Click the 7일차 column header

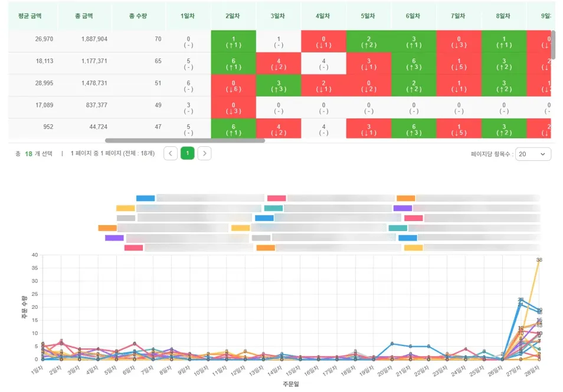[458, 16]
